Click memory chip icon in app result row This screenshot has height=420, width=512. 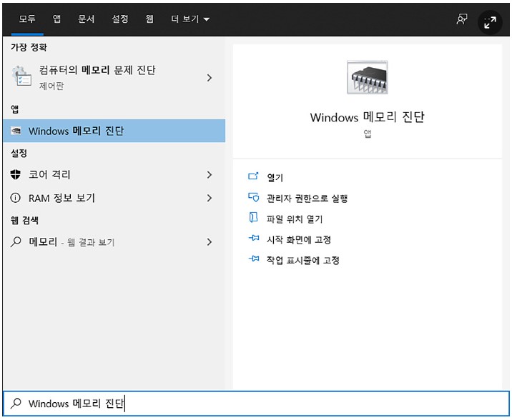[x=16, y=131]
